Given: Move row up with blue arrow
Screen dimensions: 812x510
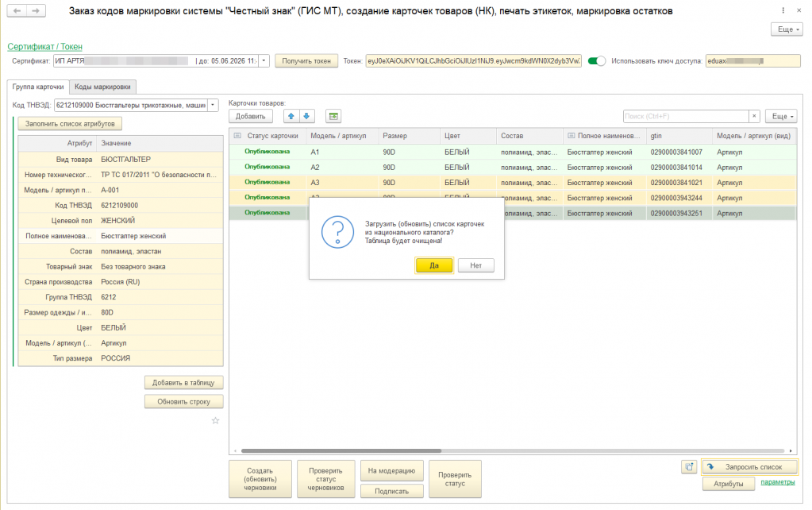Looking at the screenshot, I should click(x=291, y=116).
